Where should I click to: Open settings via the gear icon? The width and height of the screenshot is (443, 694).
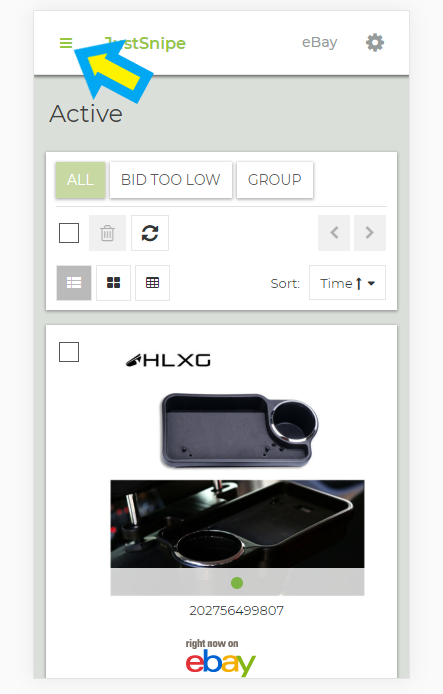click(375, 43)
